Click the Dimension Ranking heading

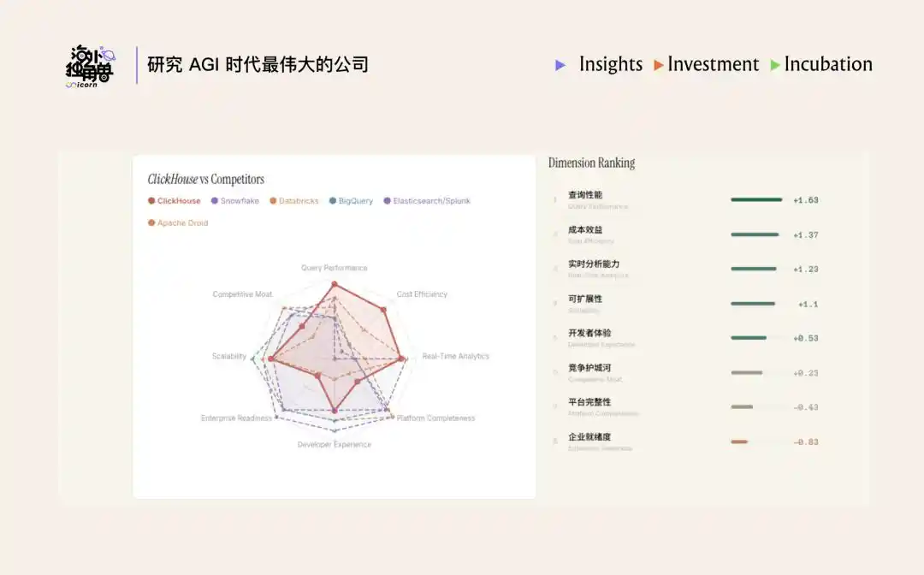(592, 163)
